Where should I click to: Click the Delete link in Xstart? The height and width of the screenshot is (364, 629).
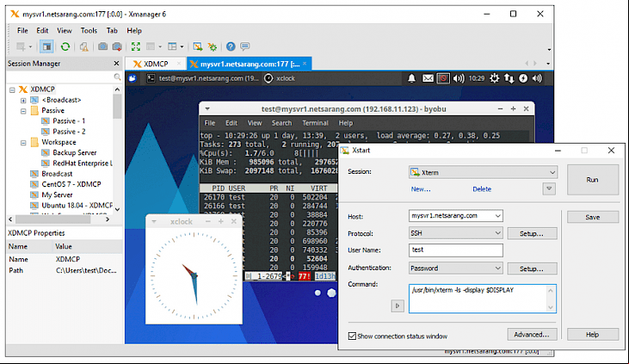click(x=482, y=189)
